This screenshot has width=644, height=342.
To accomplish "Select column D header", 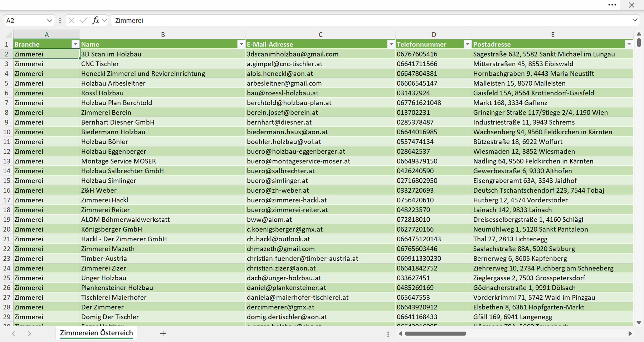I will (434, 34).
